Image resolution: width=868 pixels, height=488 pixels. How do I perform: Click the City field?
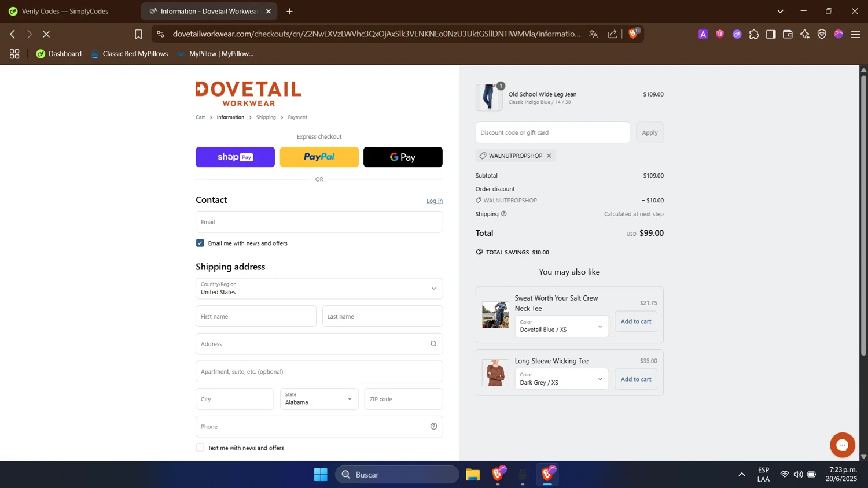[x=234, y=399]
